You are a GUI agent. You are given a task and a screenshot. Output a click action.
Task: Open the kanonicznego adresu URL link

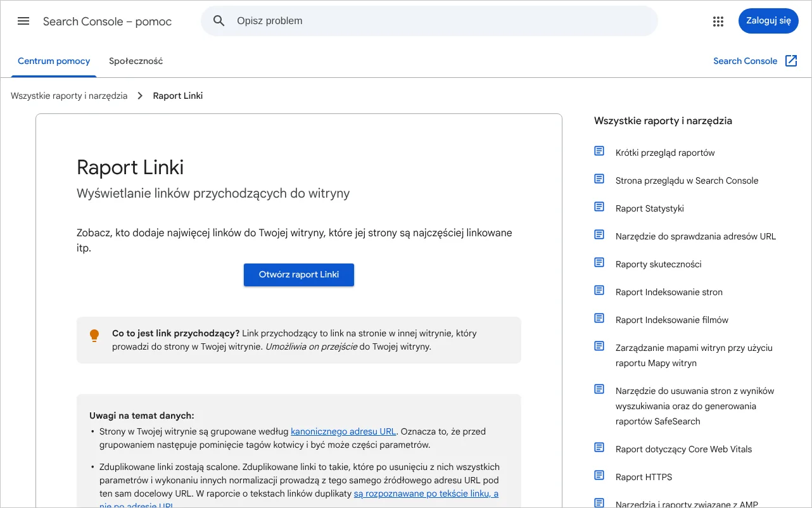343,431
